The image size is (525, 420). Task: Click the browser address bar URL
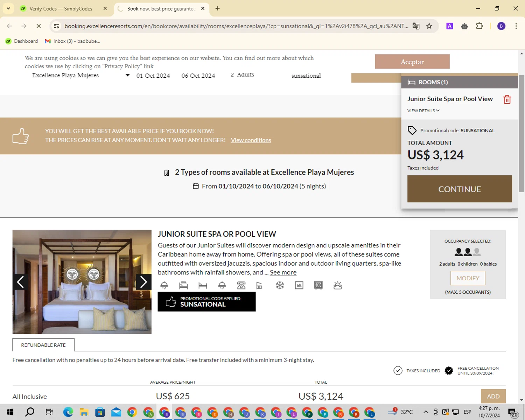click(236, 26)
